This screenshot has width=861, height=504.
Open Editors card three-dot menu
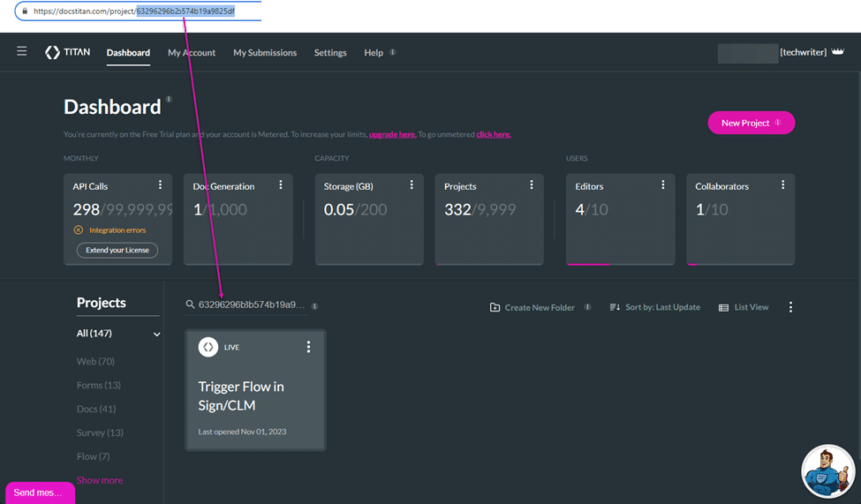tap(662, 185)
